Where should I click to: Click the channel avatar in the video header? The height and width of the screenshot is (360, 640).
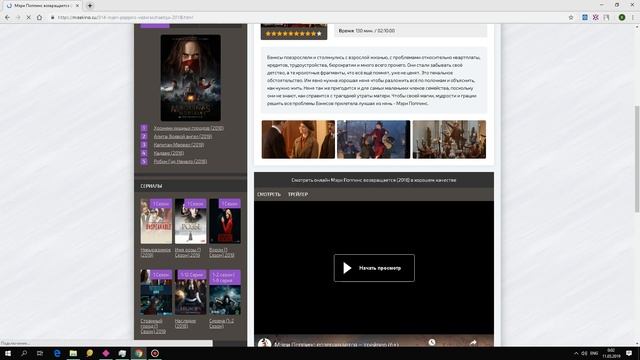pyautogui.click(x=264, y=343)
